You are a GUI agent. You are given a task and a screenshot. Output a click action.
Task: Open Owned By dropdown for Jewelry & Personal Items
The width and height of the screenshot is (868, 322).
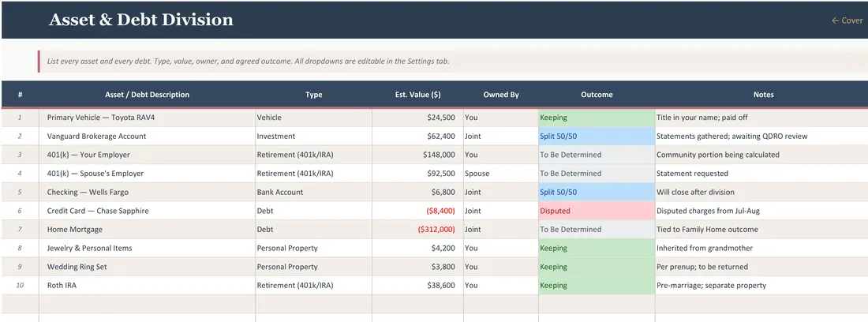(x=501, y=248)
